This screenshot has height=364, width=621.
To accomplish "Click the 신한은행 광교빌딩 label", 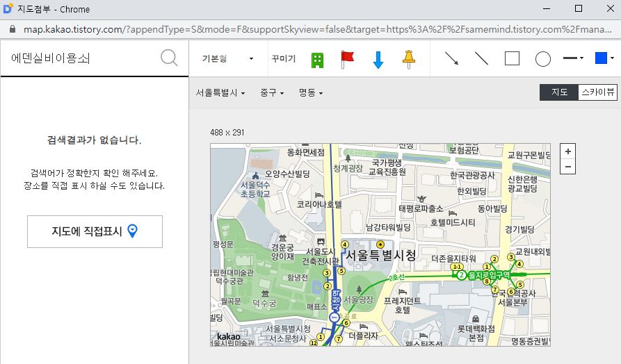I will [x=522, y=184].
